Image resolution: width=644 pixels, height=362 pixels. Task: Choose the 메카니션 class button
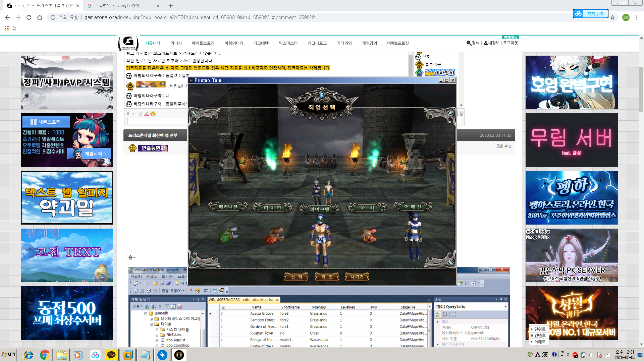228,207
